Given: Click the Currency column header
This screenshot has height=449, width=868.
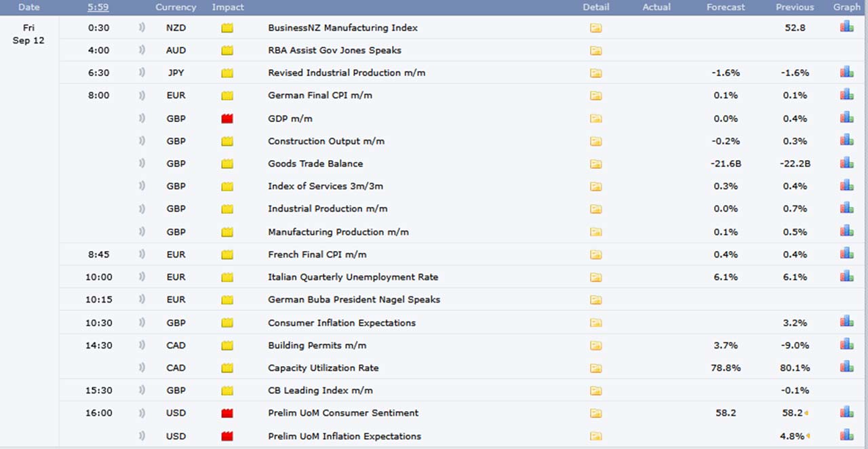Looking at the screenshot, I should [x=176, y=7].
